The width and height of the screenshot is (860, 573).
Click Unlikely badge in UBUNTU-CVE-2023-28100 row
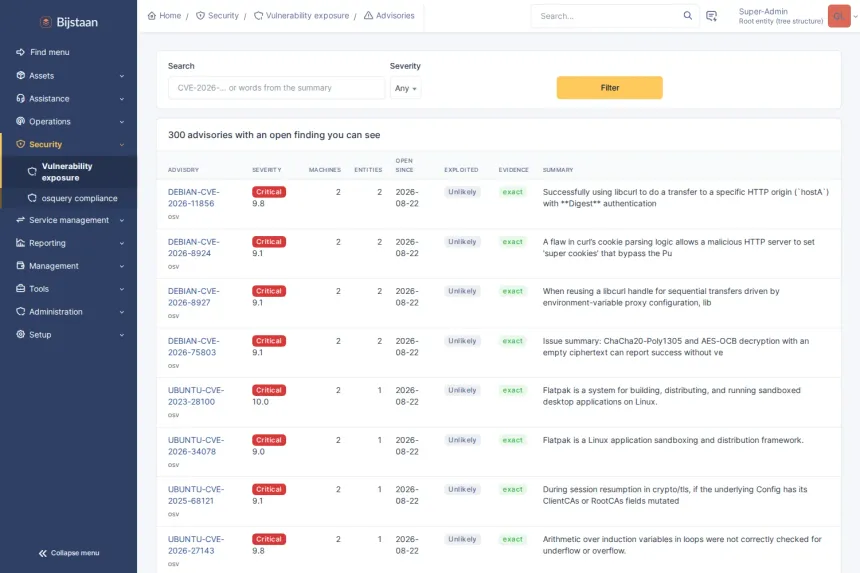point(462,390)
